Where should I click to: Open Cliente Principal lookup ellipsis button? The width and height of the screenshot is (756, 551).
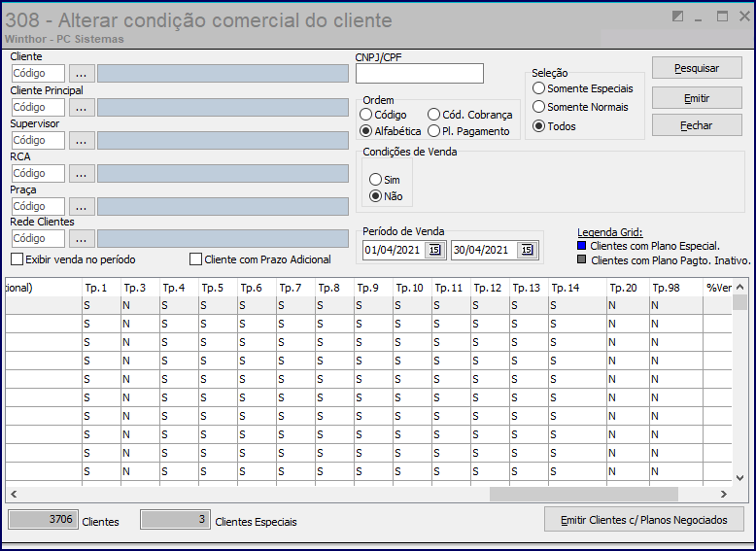tap(82, 108)
